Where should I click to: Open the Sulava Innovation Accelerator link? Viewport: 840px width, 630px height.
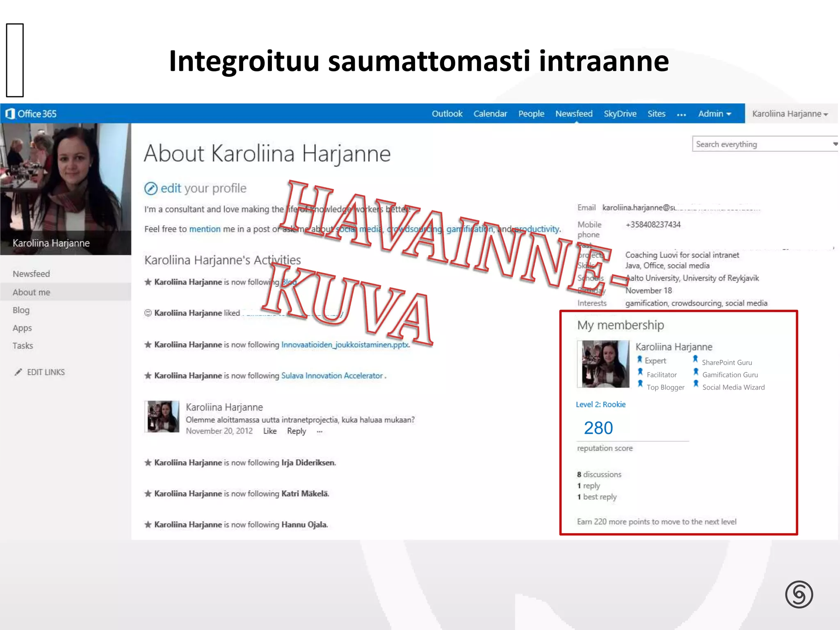point(332,376)
